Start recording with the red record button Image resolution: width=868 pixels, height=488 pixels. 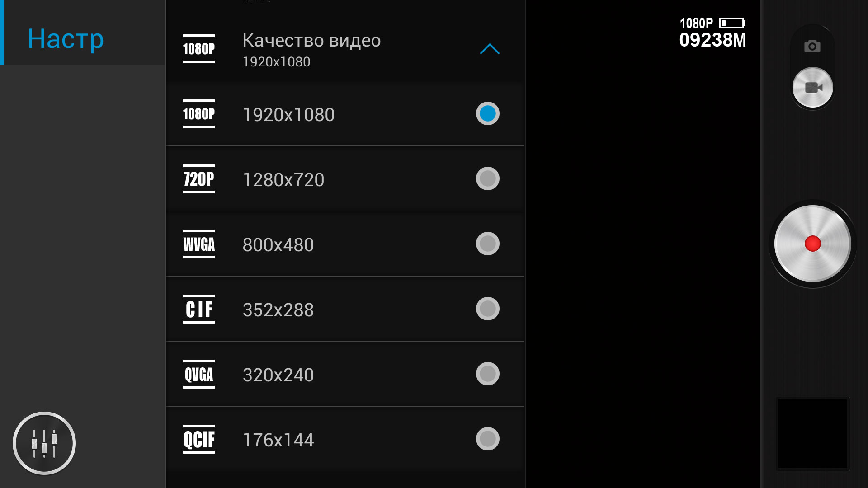pos(813,244)
